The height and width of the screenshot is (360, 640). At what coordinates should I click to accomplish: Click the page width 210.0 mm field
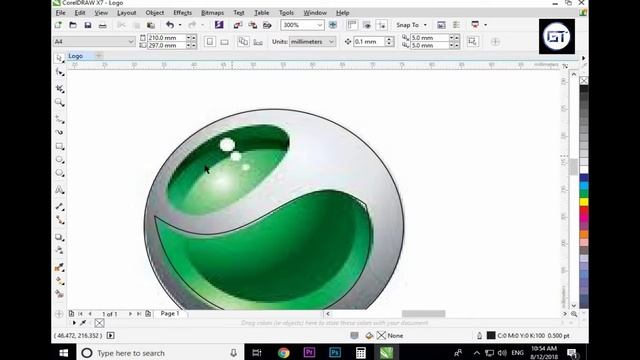(167, 38)
